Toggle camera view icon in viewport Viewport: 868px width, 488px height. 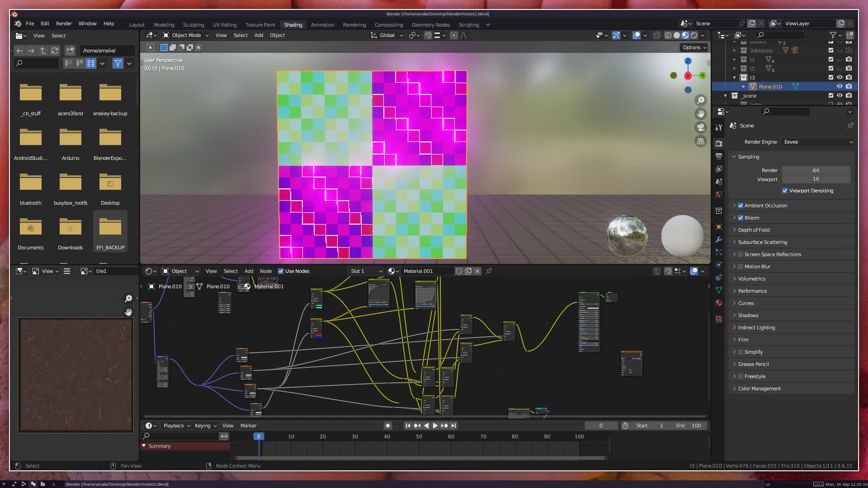701,127
